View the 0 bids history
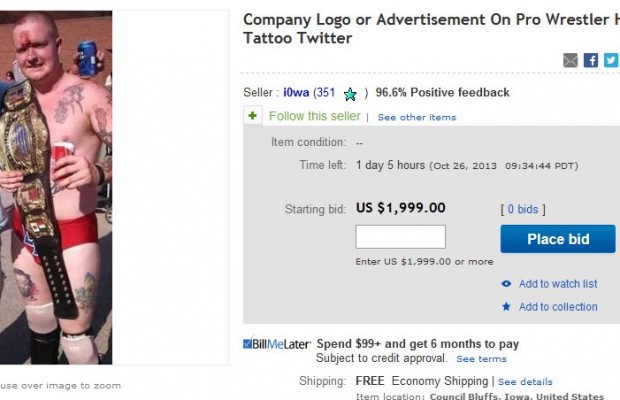The height and width of the screenshot is (400, 620). (x=522, y=209)
